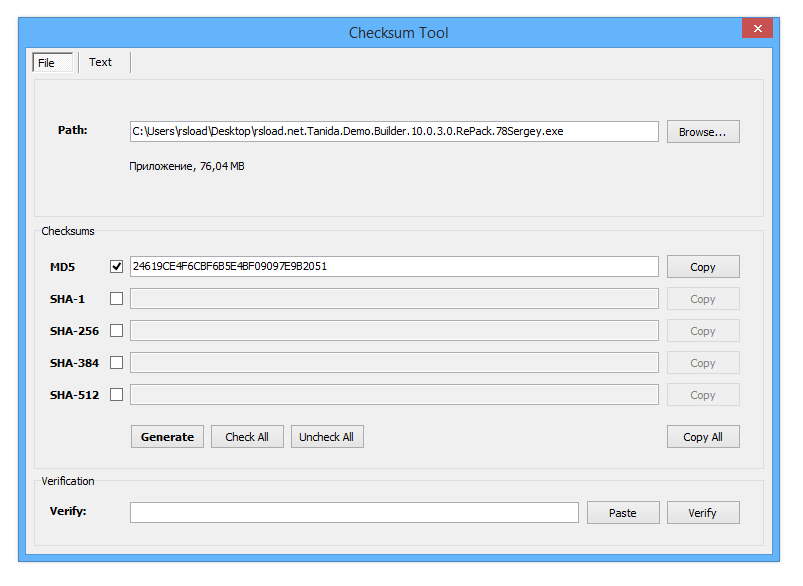This screenshot has height=586, width=803.
Task: Click Copy button next to SHA-512
Action: (703, 395)
